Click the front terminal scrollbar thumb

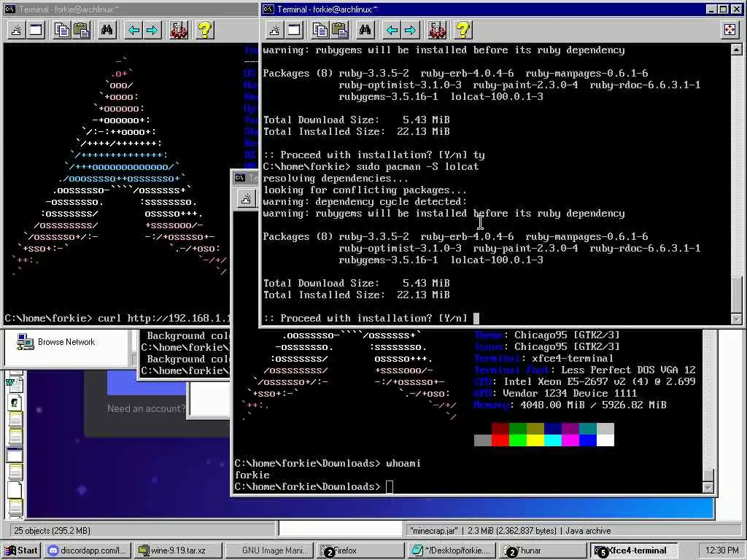(736, 295)
